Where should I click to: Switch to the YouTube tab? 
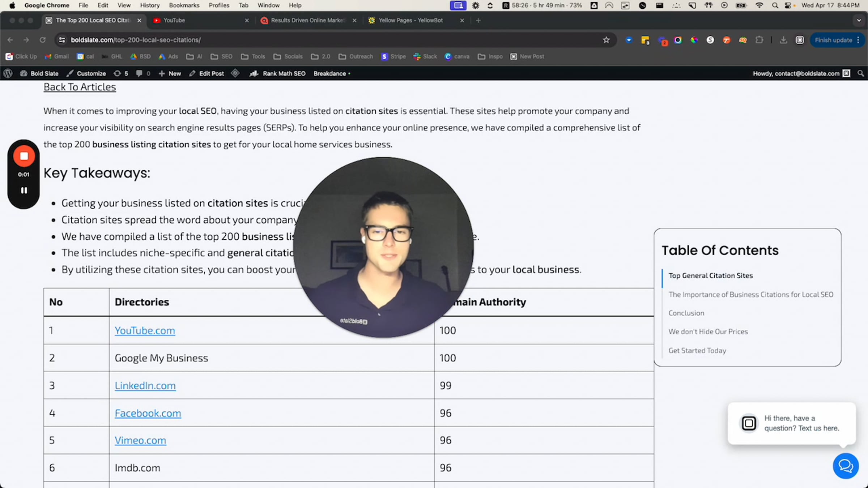pos(174,21)
